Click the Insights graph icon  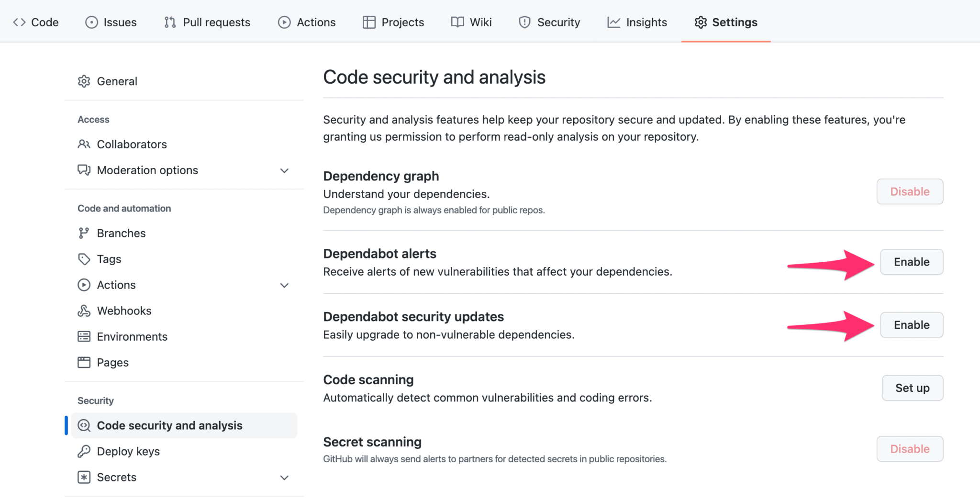pos(614,22)
